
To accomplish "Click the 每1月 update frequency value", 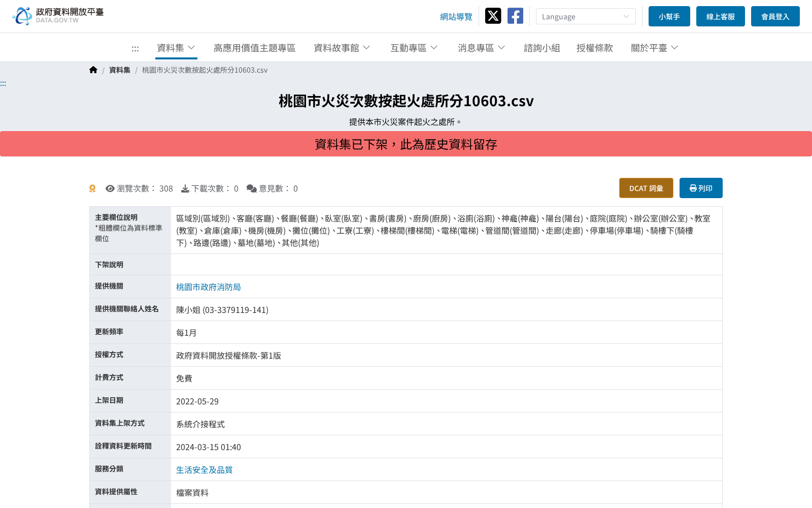I will [186, 333].
